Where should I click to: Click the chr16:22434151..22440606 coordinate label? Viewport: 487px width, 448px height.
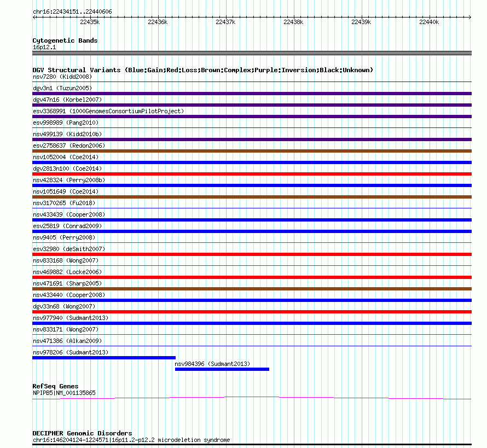click(x=72, y=12)
